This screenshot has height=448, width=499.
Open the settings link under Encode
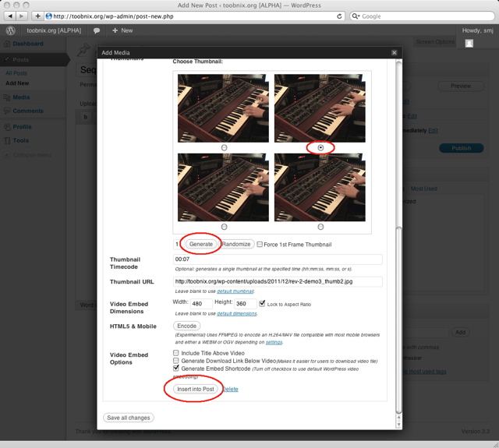pyautogui.click(x=274, y=342)
